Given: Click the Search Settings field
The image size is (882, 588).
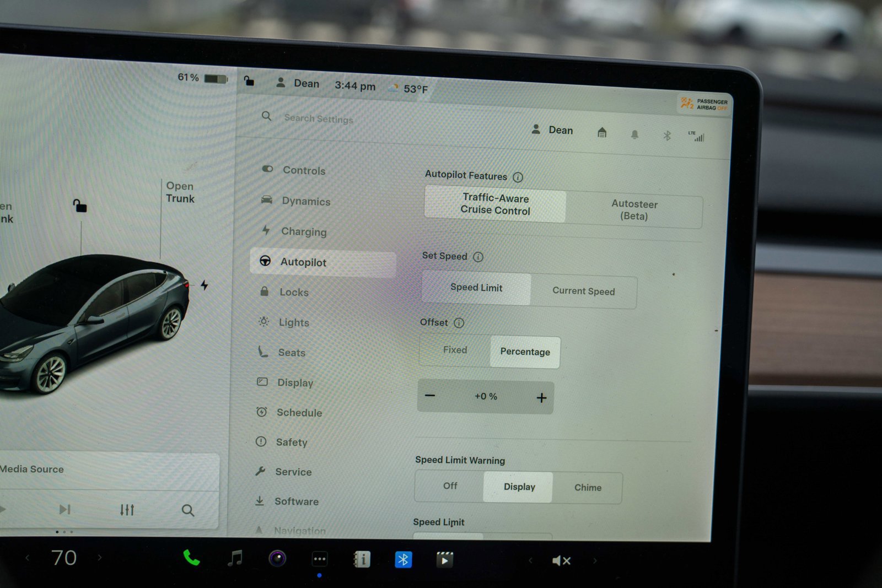Looking at the screenshot, I should (319, 118).
